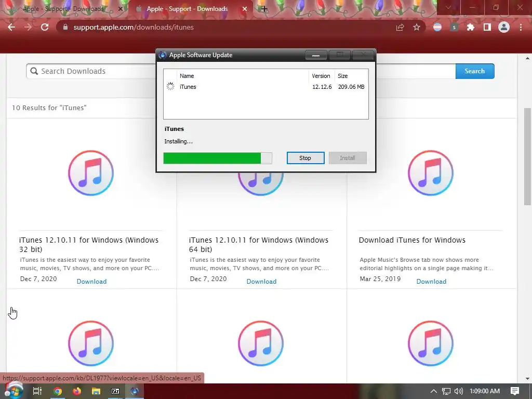Click the padlock site info icon
Viewport: 532px width, 399px height.
[65, 27]
